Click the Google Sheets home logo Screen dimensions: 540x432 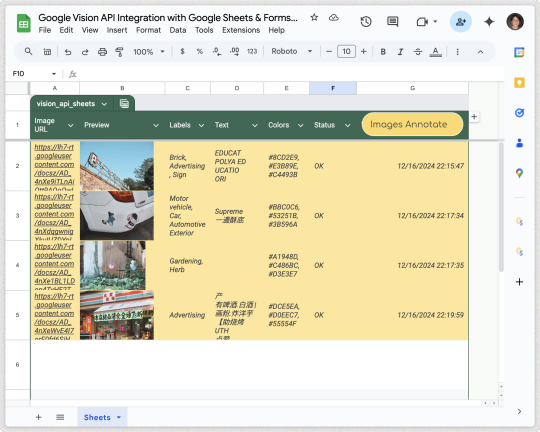click(x=23, y=23)
